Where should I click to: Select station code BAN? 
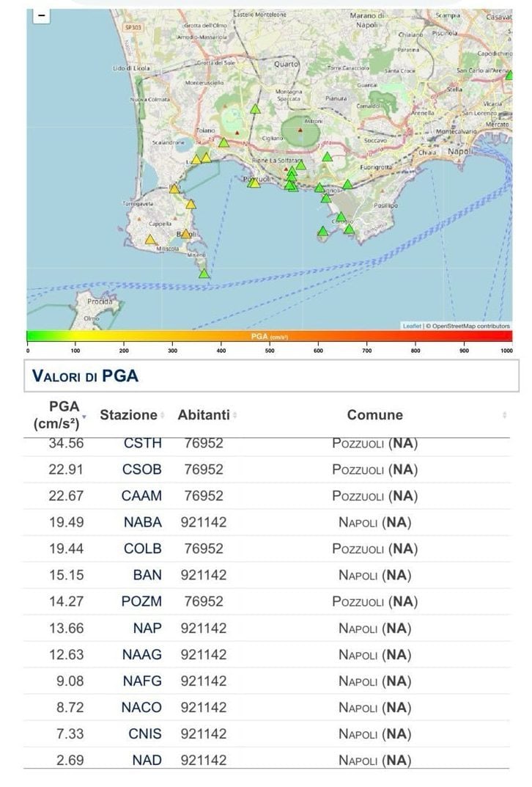pyautogui.click(x=147, y=575)
